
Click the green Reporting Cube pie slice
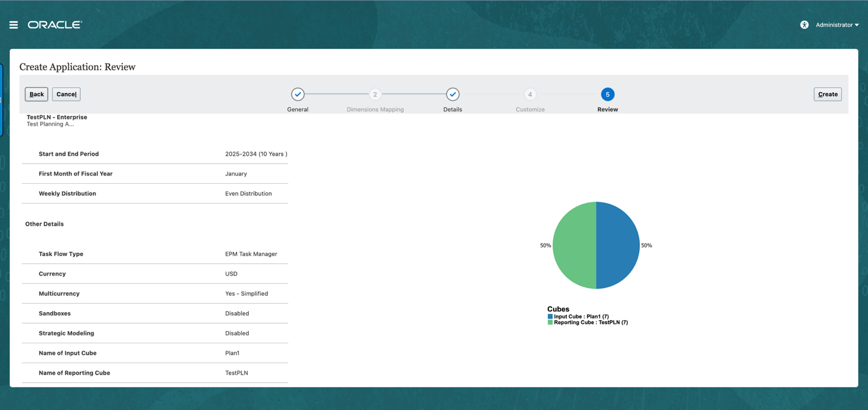click(574, 246)
